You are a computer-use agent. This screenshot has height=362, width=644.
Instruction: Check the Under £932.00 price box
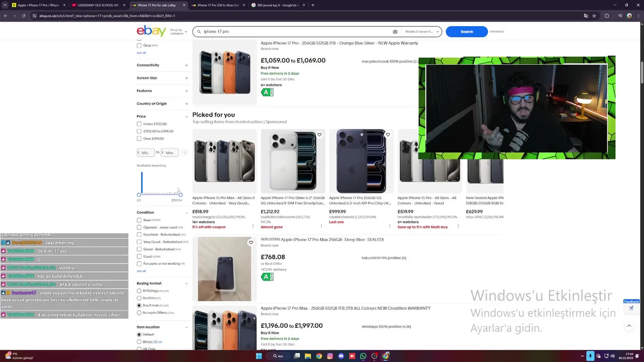139,124
